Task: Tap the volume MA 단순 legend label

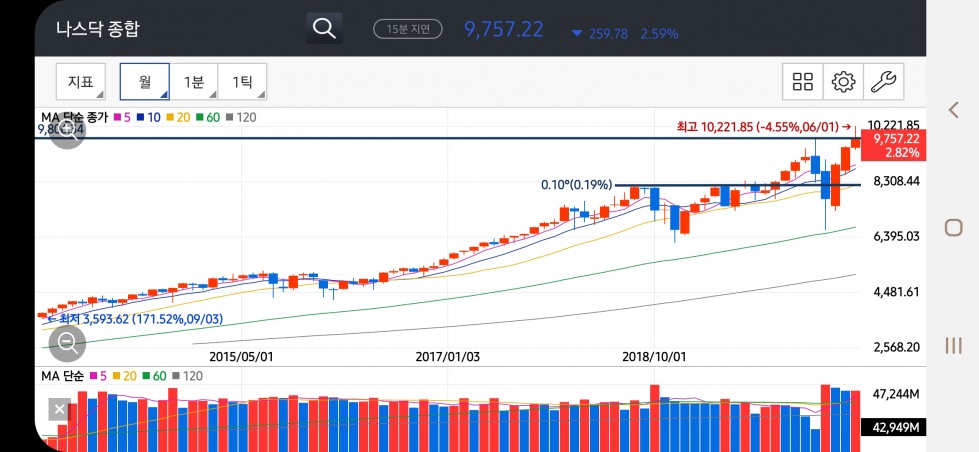Action: [x=63, y=376]
